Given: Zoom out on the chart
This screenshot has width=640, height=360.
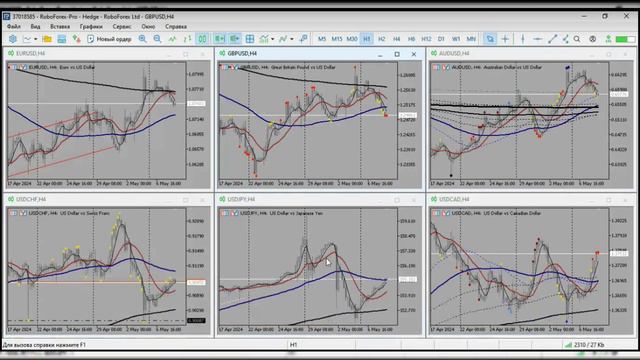Looking at the screenshot, I should [x=157, y=39].
